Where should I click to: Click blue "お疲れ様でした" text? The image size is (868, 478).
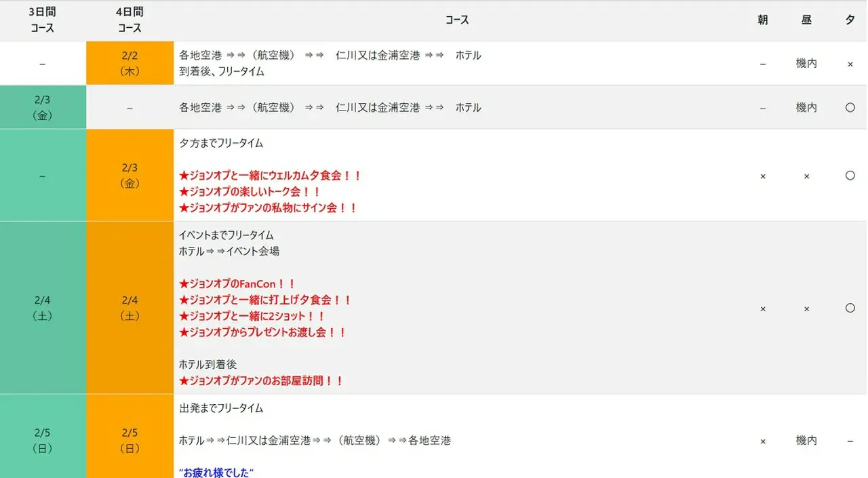216,473
